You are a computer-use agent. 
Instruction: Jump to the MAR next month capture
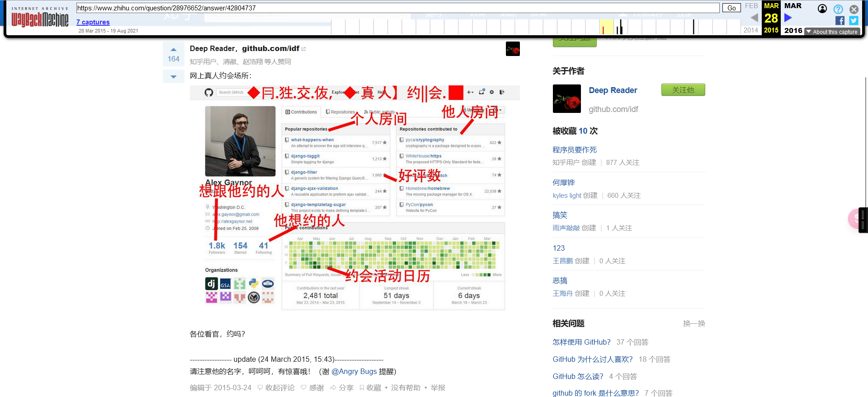[793, 6]
